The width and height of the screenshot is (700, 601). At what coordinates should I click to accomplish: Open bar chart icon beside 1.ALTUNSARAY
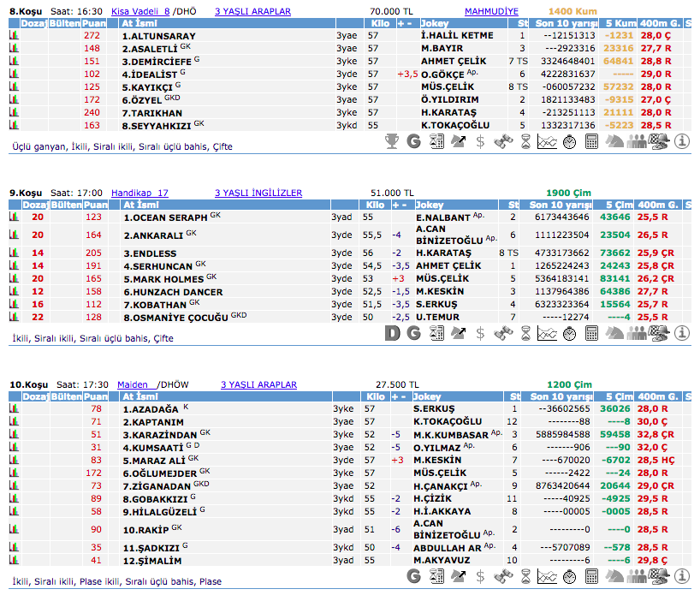[x=15, y=36]
